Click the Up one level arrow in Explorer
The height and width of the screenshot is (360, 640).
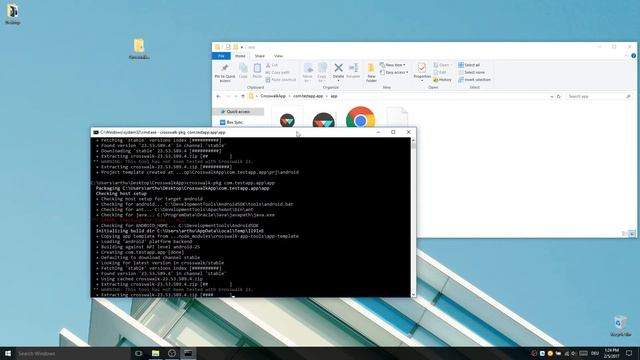243,96
